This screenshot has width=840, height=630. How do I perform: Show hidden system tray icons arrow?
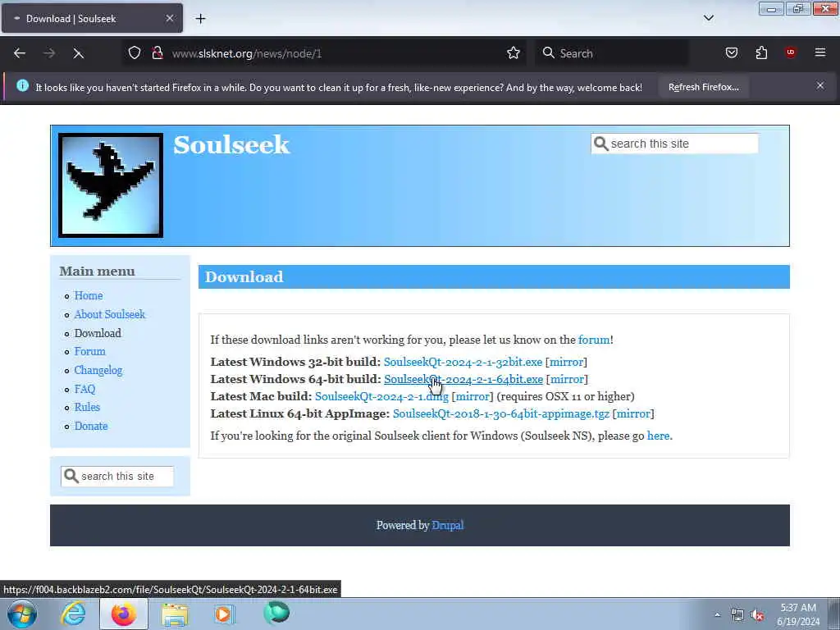[717, 614]
